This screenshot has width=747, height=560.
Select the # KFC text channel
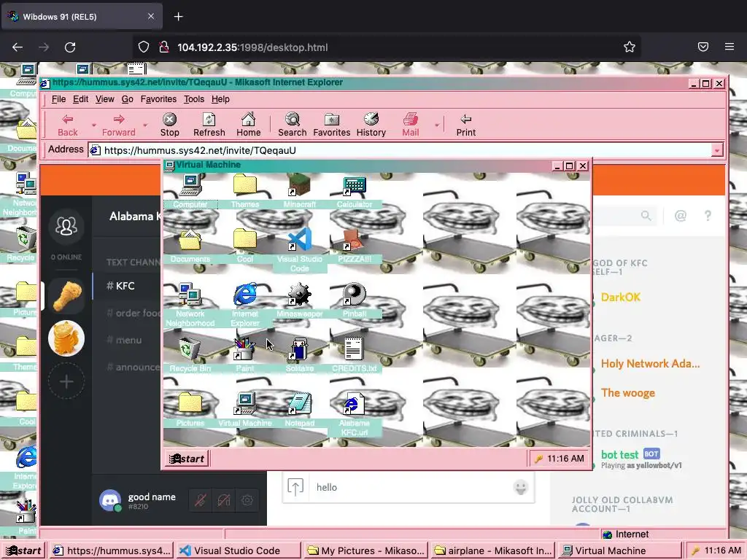pyautogui.click(x=127, y=286)
